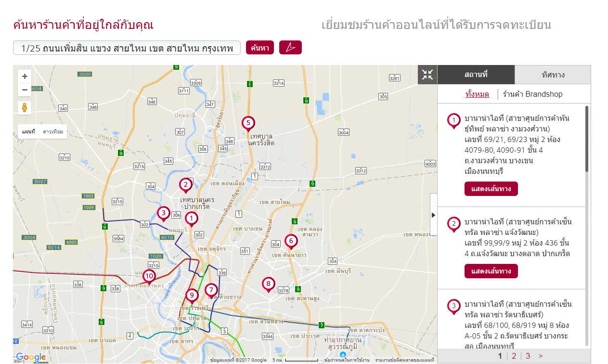Go to next results page arrow
This screenshot has width=608, height=364.
541,356
